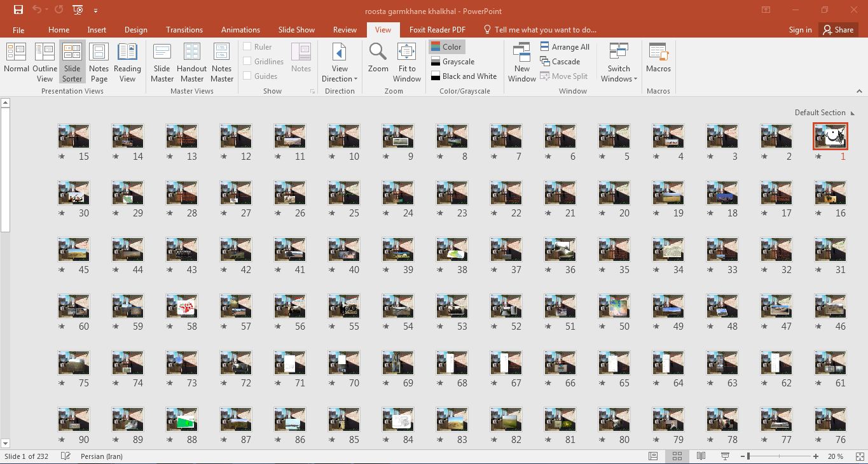
Task: Click the 20 % zoom level
Action: click(836, 456)
